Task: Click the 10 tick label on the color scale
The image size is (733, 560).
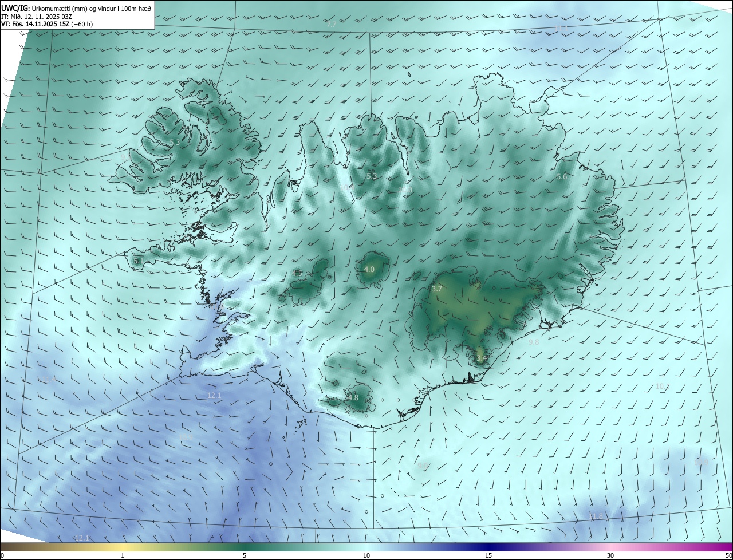Action: tap(366, 555)
